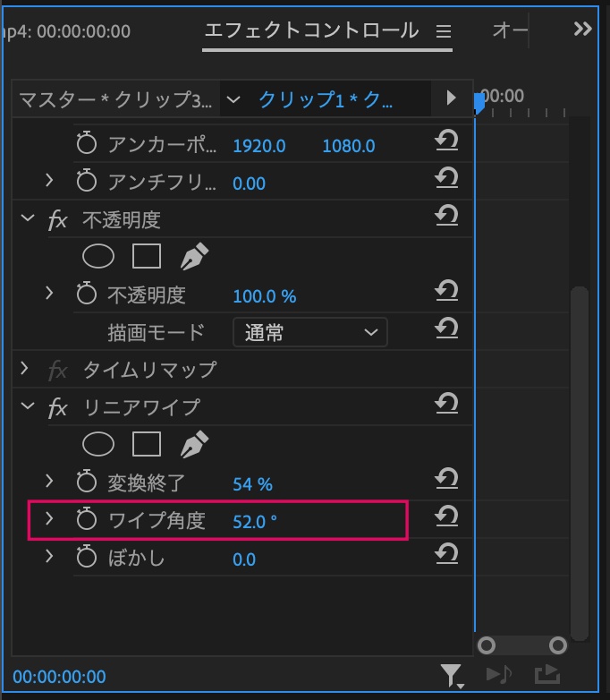Collapse the リニアワイプ effect
The image size is (610, 700).
tap(28, 405)
